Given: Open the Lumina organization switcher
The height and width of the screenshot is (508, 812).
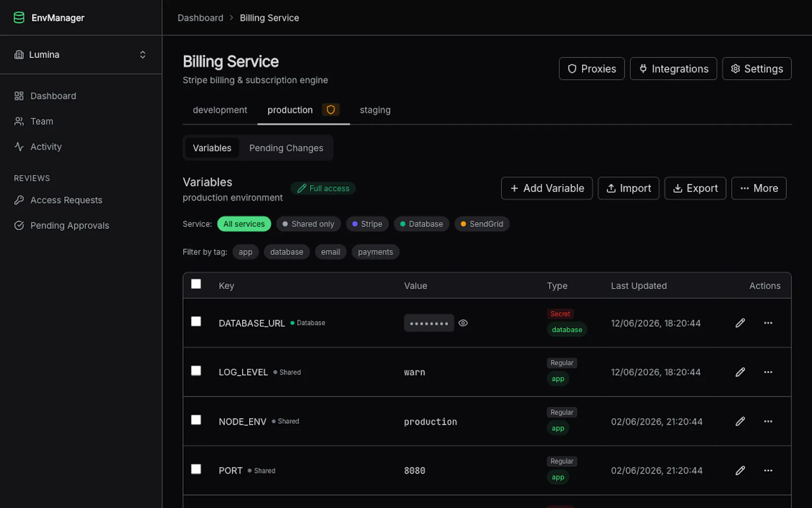Looking at the screenshot, I should tap(81, 54).
